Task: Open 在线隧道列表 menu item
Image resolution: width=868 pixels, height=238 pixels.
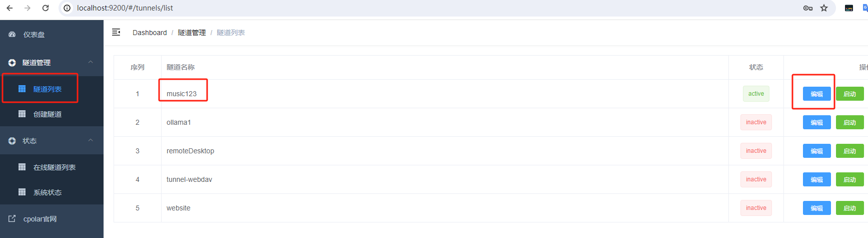Action: tap(54, 167)
